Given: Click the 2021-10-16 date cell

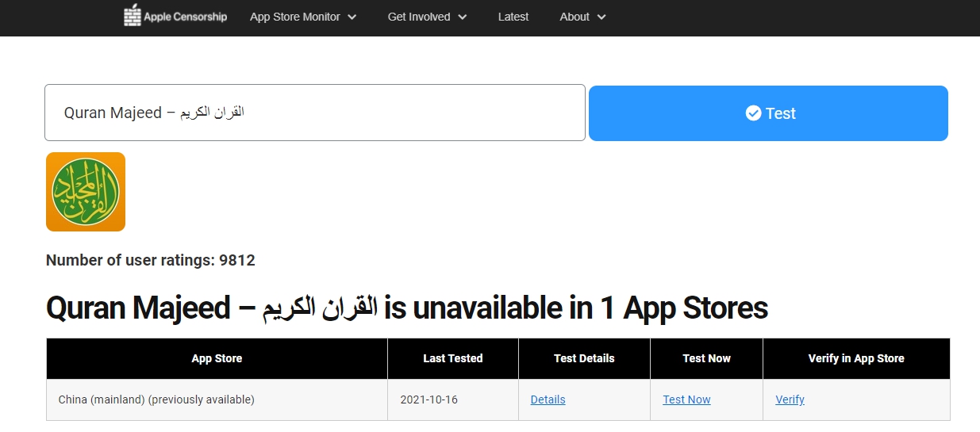Looking at the screenshot, I should tap(452, 400).
